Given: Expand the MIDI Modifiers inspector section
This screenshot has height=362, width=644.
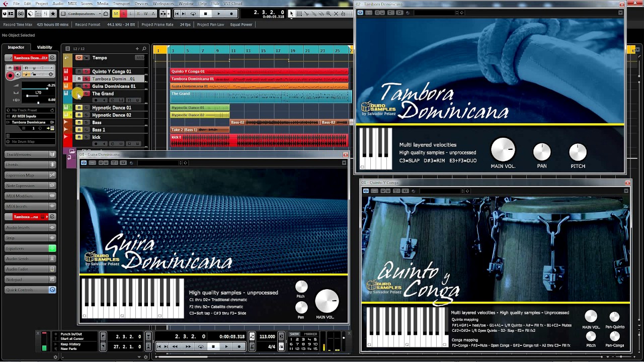Looking at the screenshot, I should coord(30,196).
